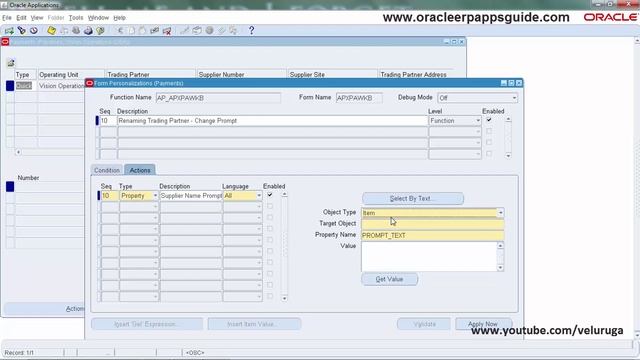Click the Supplier Name Prompt action description
The width and height of the screenshot is (640, 360).
[191, 196]
